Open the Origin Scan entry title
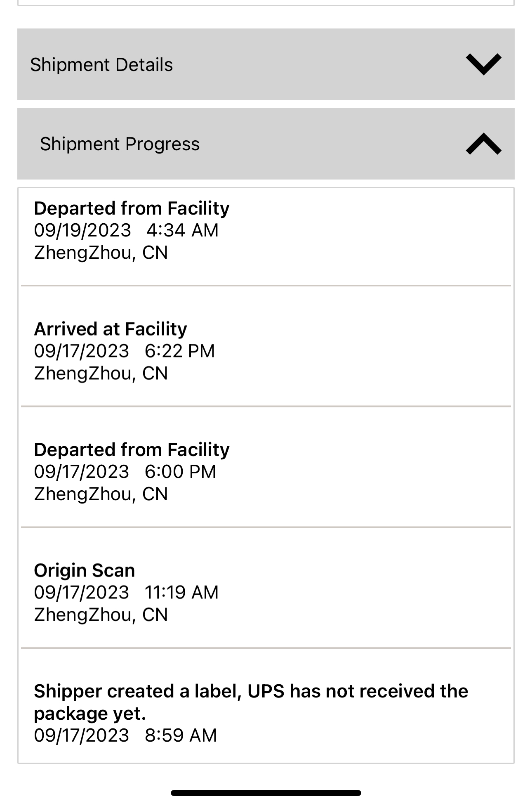Image resolution: width=532 pixels, height=806 pixels. [85, 570]
